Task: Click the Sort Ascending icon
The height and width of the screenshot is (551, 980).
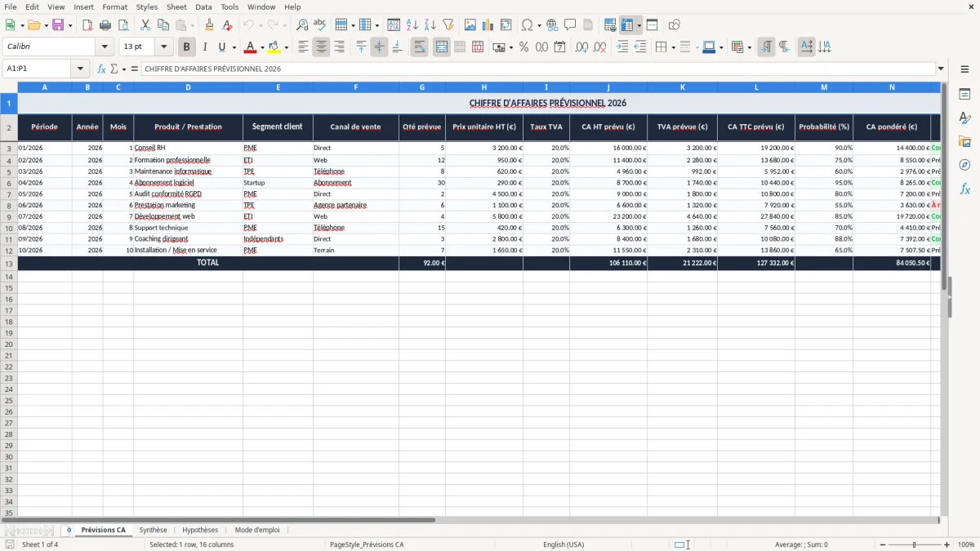Action: pos(412,25)
